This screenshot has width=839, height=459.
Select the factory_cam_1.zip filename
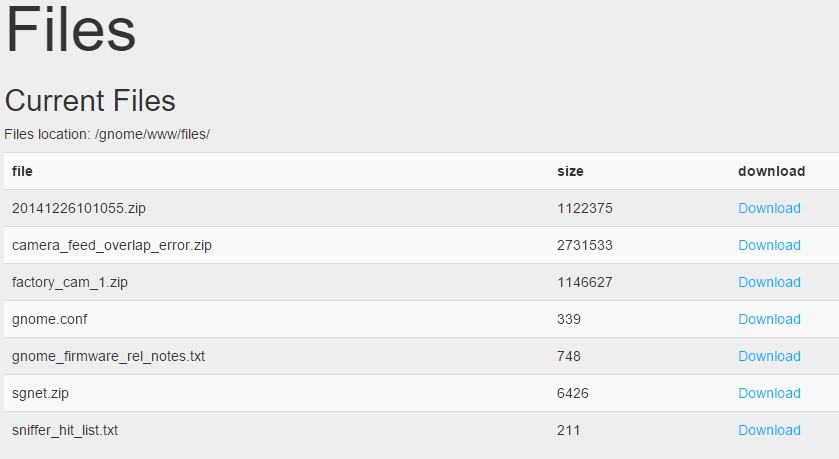click(x=70, y=282)
